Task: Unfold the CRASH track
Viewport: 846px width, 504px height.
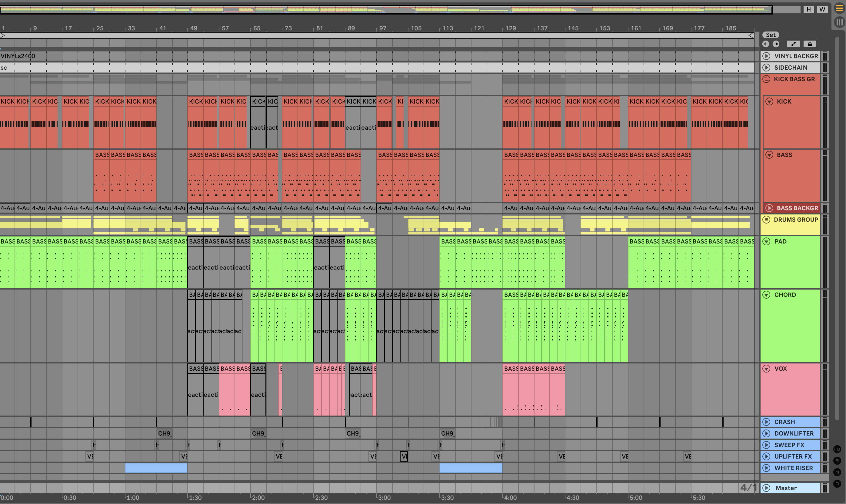Action: coord(766,422)
